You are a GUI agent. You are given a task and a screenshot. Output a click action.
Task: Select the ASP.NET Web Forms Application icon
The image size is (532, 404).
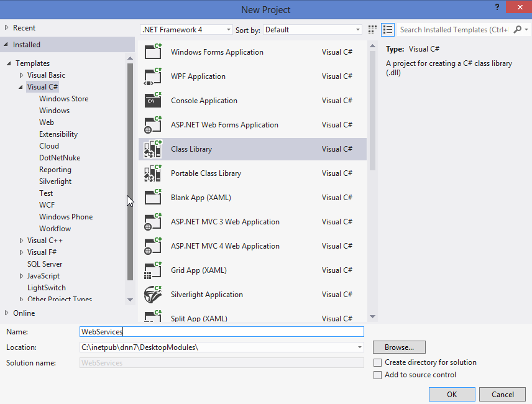pos(153,125)
